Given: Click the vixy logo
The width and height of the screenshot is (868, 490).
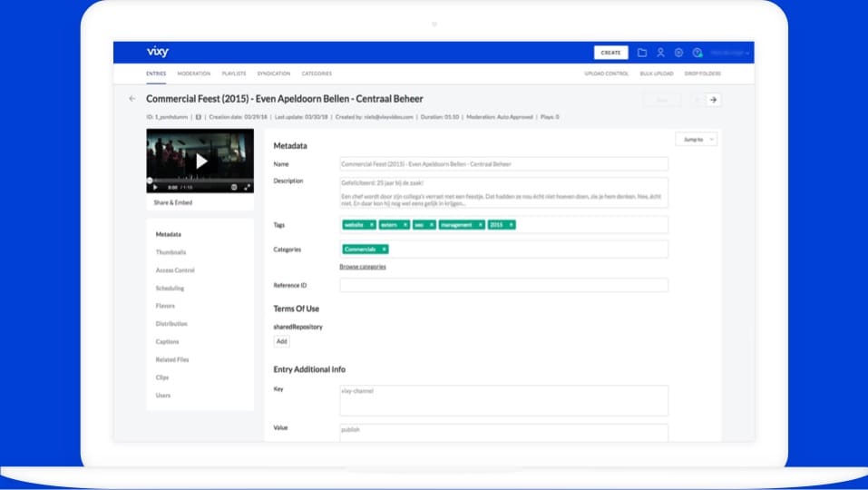Looking at the screenshot, I should pos(158,52).
